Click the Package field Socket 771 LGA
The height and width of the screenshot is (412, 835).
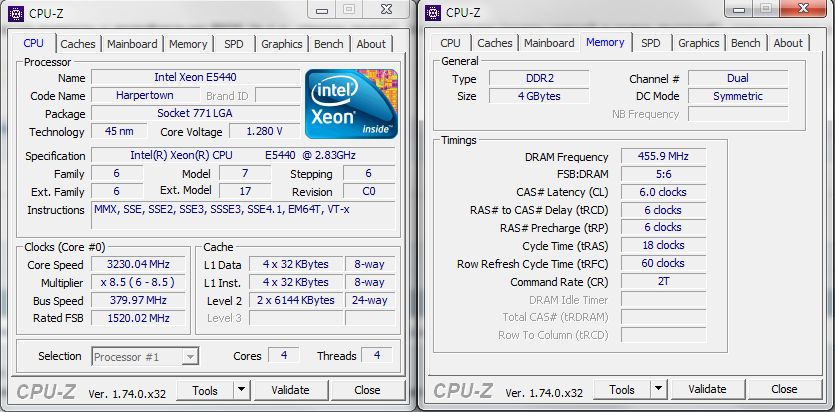coord(195,113)
